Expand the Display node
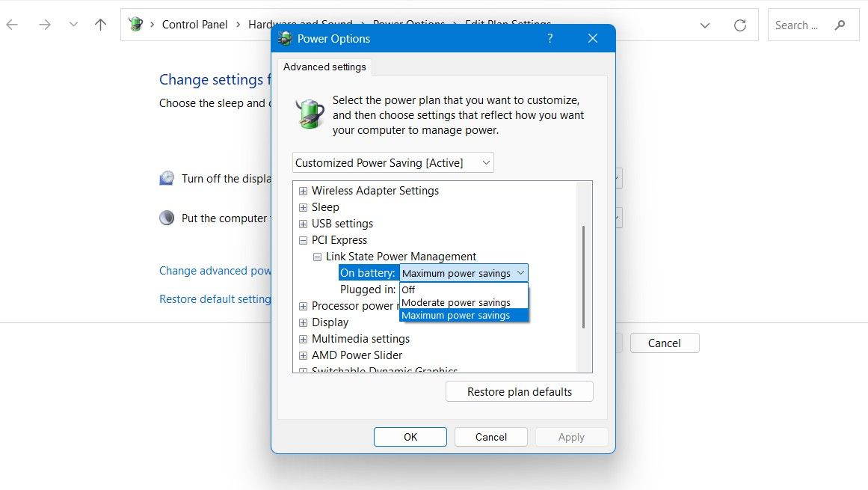868x490 pixels. pos(303,322)
